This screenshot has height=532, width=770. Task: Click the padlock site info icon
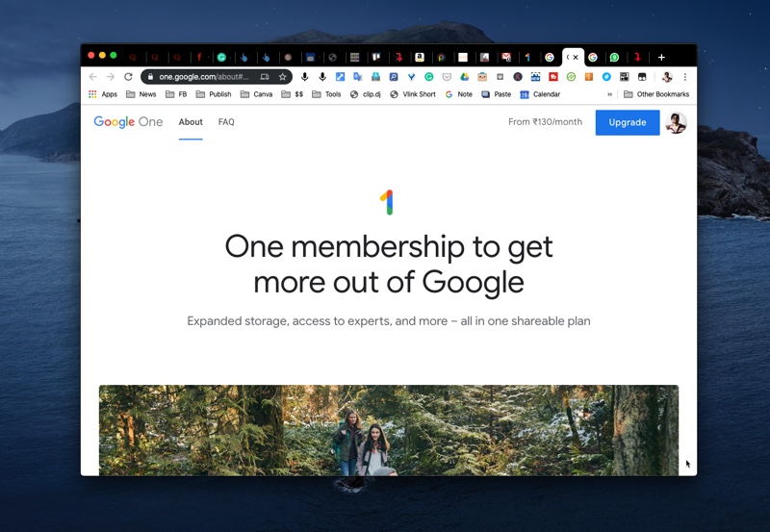point(150,77)
